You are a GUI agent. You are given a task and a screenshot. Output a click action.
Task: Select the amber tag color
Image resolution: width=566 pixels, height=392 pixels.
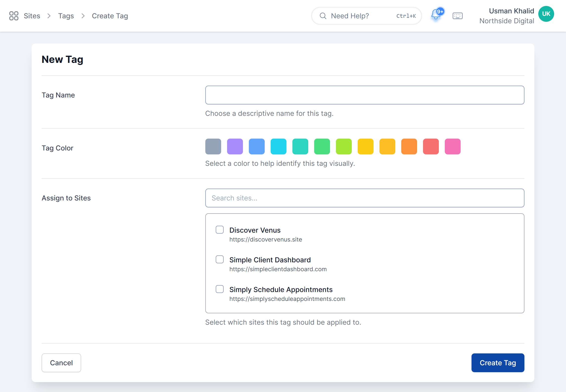tap(387, 147)
